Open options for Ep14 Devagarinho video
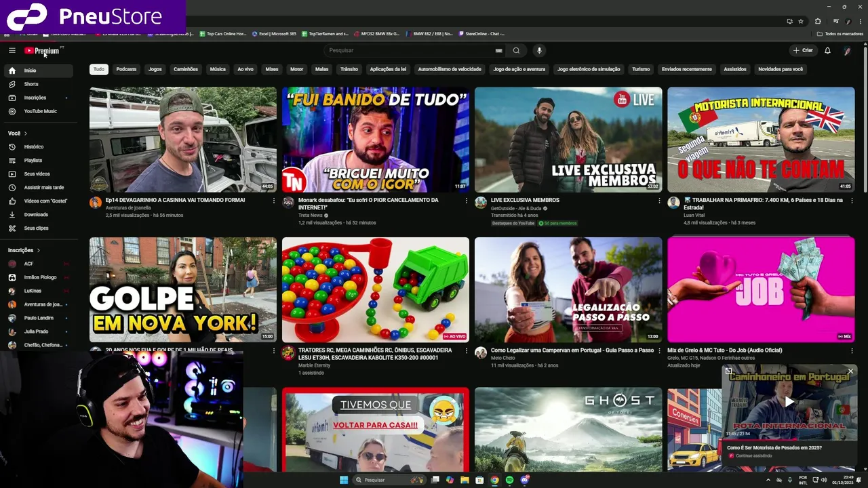Image resolution: width=868 pixels, height=488 pixels. tap(274, 201)
